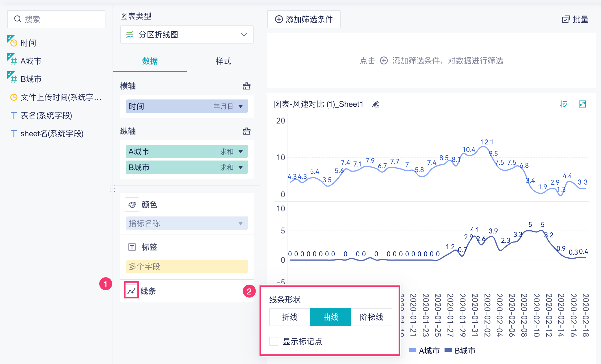The width and height of the screenshot is (601, 364).
Task: Click the label icon beside 标签
Action: (132, 247)
